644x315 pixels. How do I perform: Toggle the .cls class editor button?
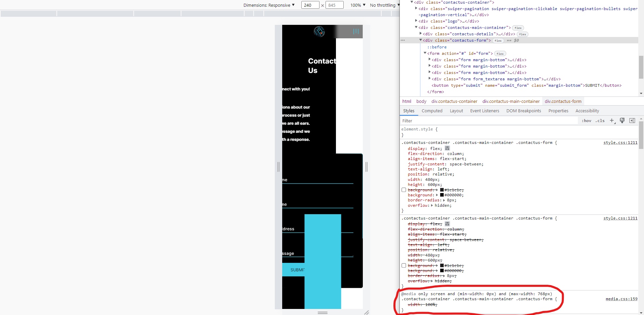coord(600,121)
